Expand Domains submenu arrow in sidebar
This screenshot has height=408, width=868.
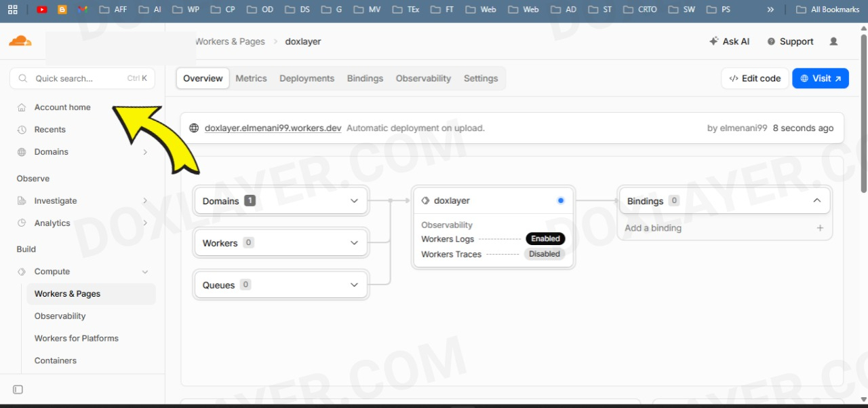point(145,152)
